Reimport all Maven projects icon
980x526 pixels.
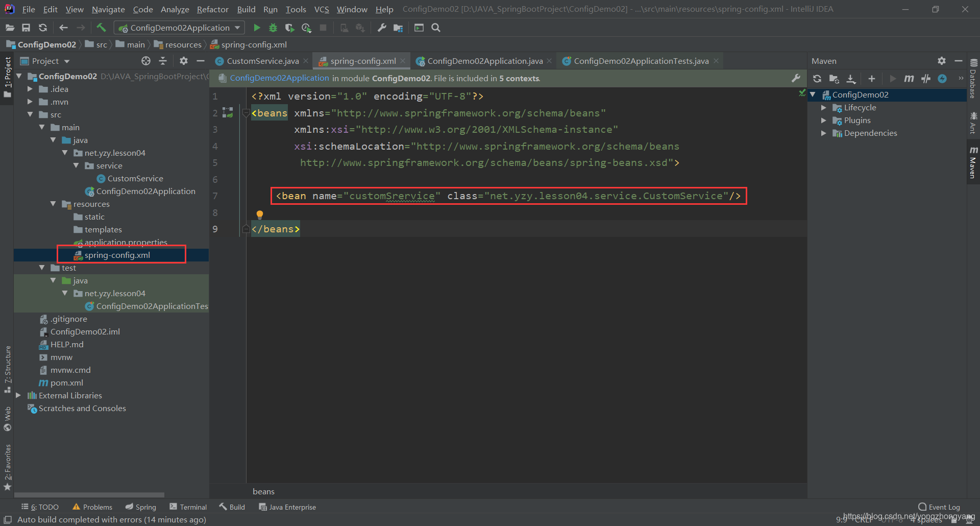click(817, 79)
